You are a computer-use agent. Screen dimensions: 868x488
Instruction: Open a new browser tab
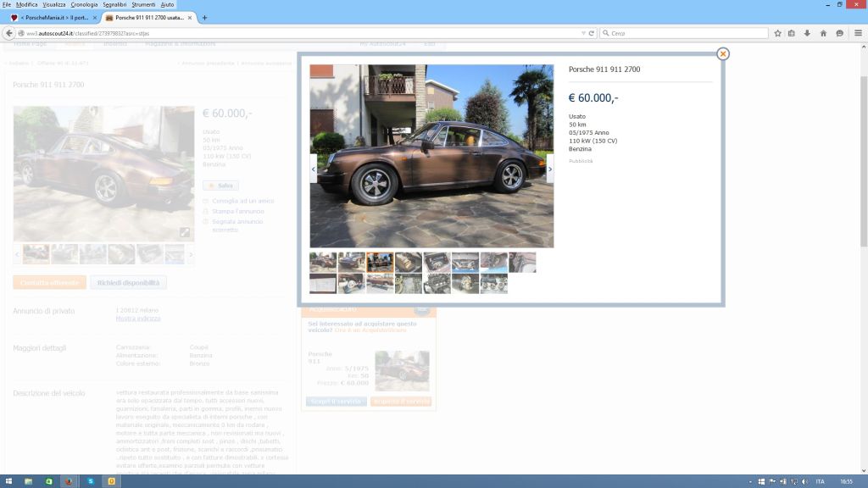(204, 18)
